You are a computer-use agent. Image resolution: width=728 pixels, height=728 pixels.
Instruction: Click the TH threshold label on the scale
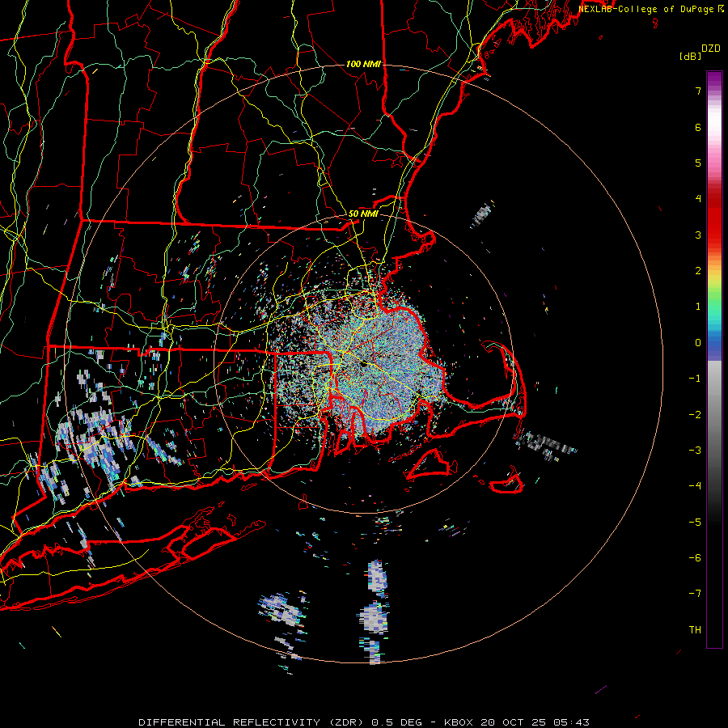point(695,630)
